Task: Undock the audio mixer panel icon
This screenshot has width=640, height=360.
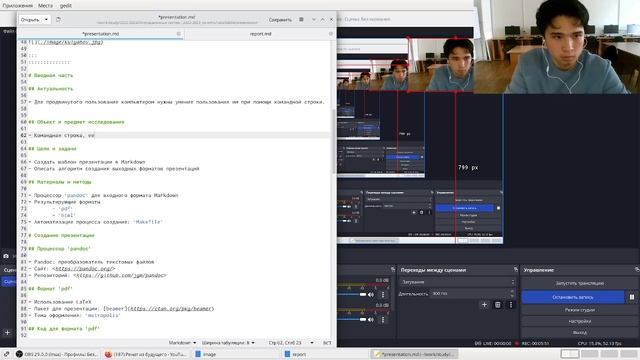Action: [393, 269]
